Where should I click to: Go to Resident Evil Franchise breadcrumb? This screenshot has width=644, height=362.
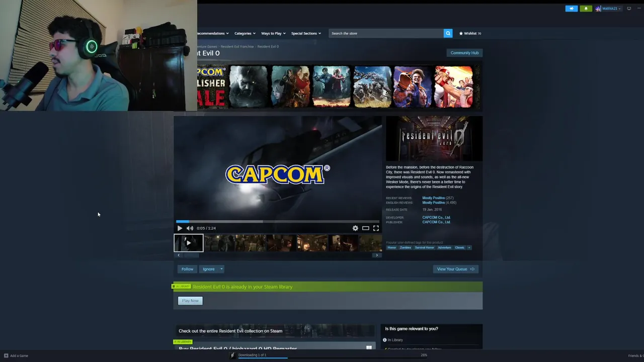pos(237,46)
